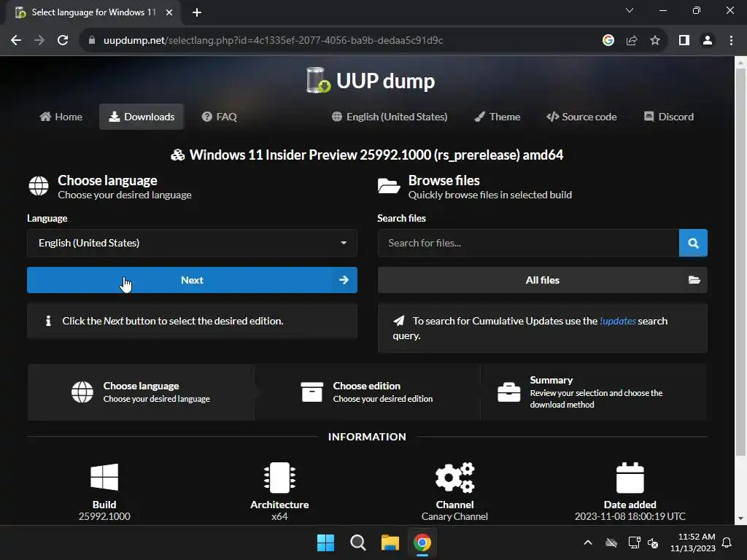Open Windows Start menu
The height and width of the screenshot is (560, 747).
[326, 542]
